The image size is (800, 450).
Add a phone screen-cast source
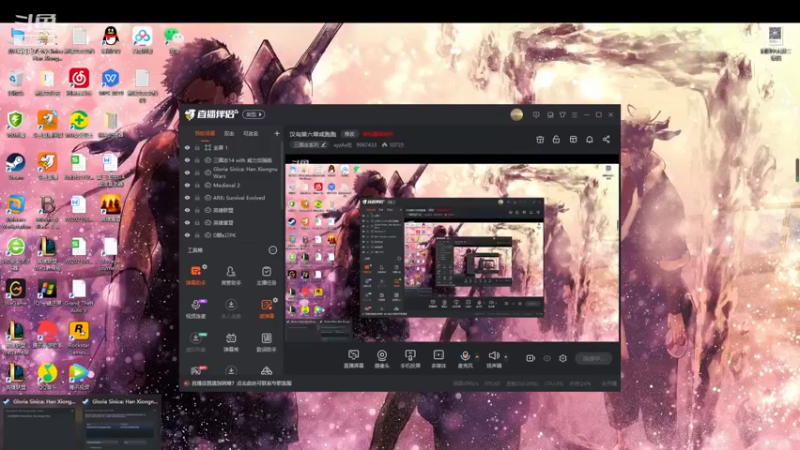tap(410, 359)
